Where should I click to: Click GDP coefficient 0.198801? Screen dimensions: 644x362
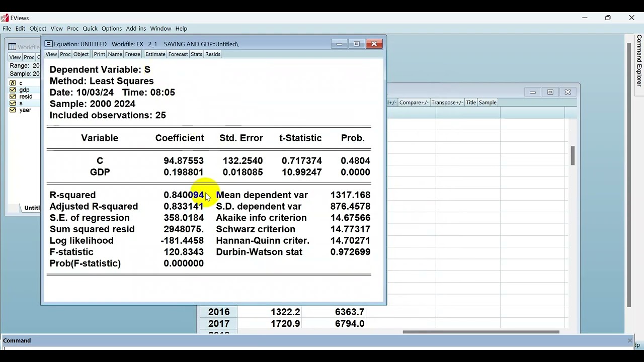coord(184,172)
